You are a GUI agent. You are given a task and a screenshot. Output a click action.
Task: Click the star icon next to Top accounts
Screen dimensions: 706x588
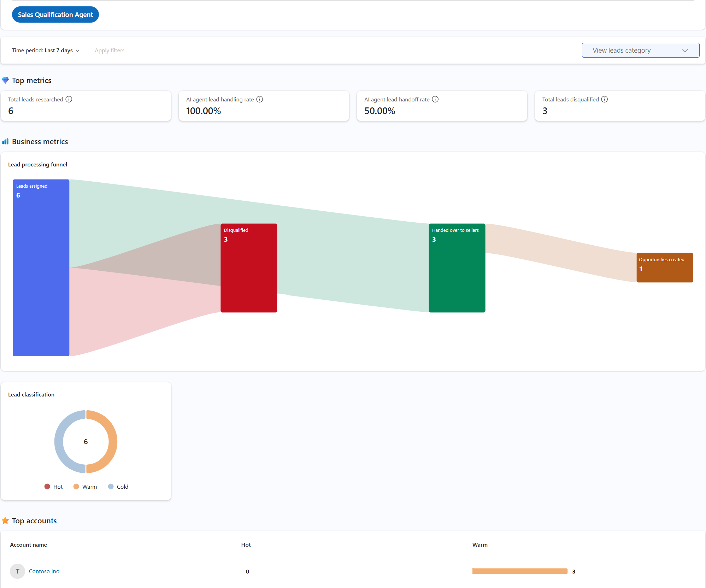tap(5, 521)
